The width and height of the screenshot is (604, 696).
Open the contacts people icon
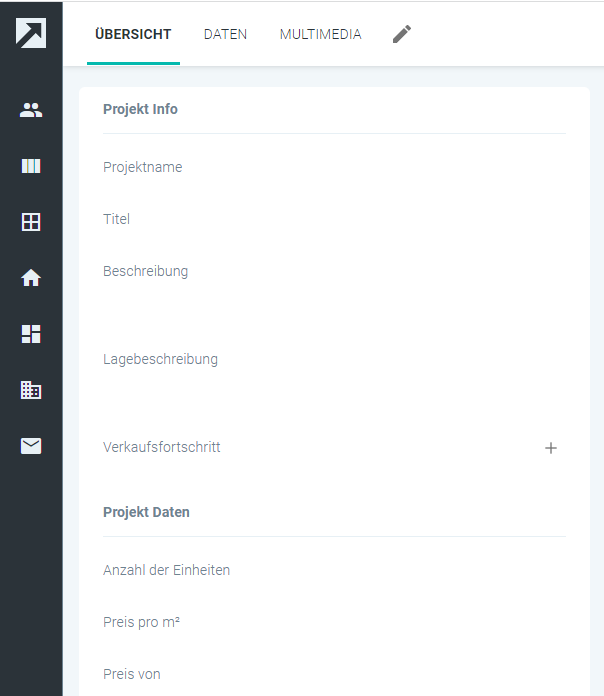[31, 110]
